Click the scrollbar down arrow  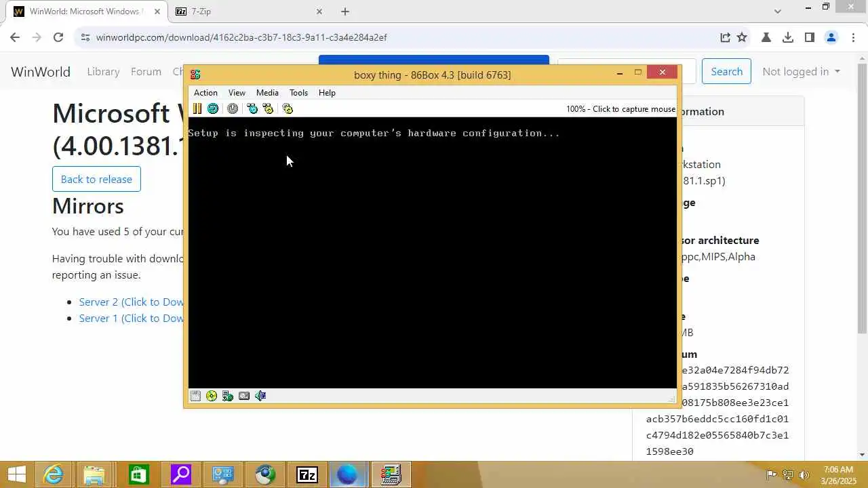pos(862,455)
